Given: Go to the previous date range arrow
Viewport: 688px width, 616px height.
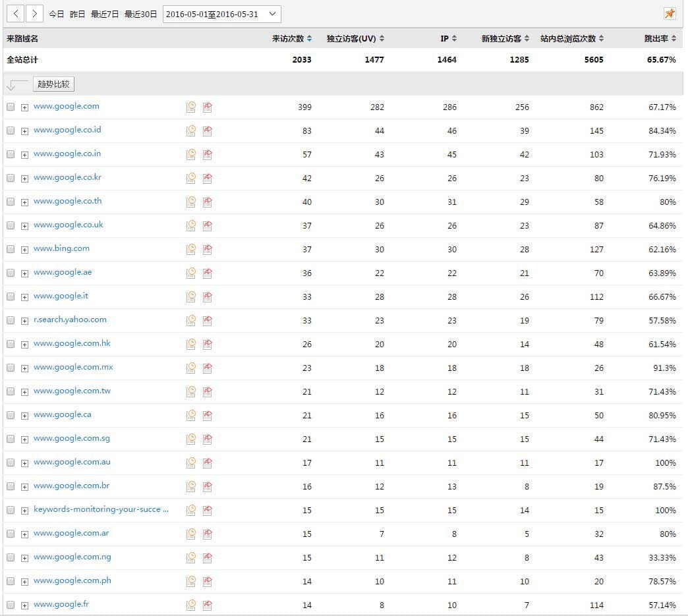Looking at the screenshot, I should click(x=16, y=13).
